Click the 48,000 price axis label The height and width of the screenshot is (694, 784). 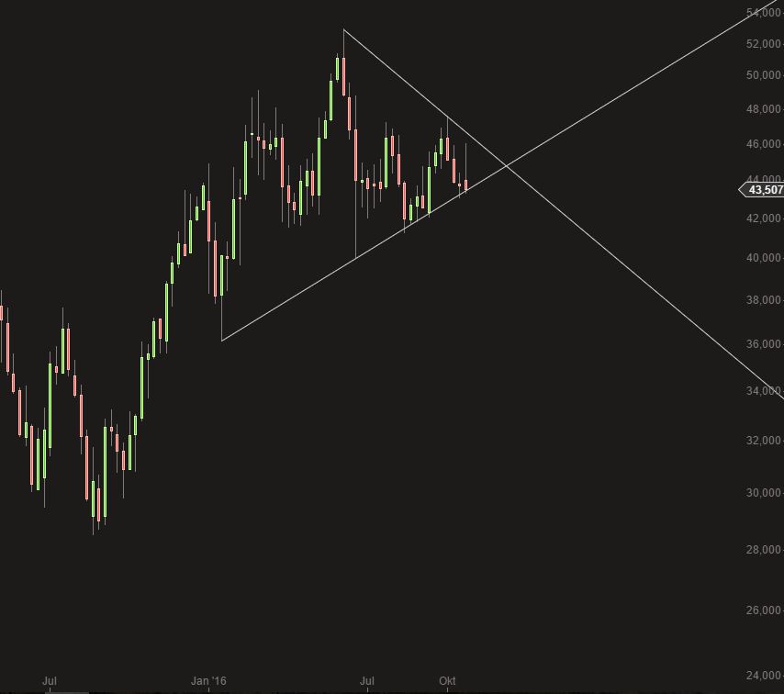click(x=764, y=109)
